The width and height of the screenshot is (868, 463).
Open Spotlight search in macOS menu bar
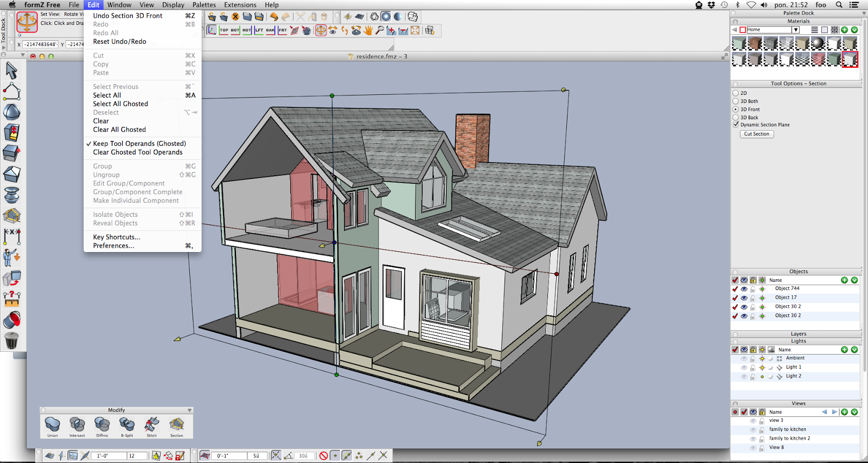pyautogui.click(x=839, y=5)
